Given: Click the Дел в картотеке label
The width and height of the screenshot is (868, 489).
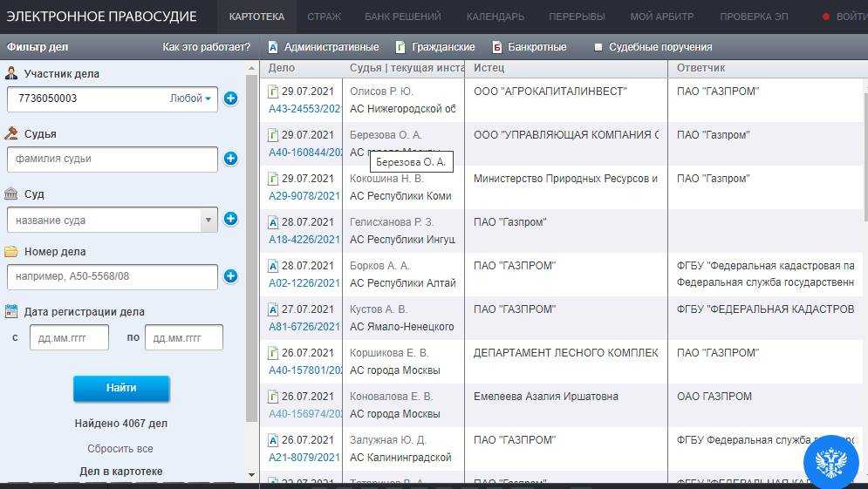Looking at the screenshot, I should click(121, 472).
